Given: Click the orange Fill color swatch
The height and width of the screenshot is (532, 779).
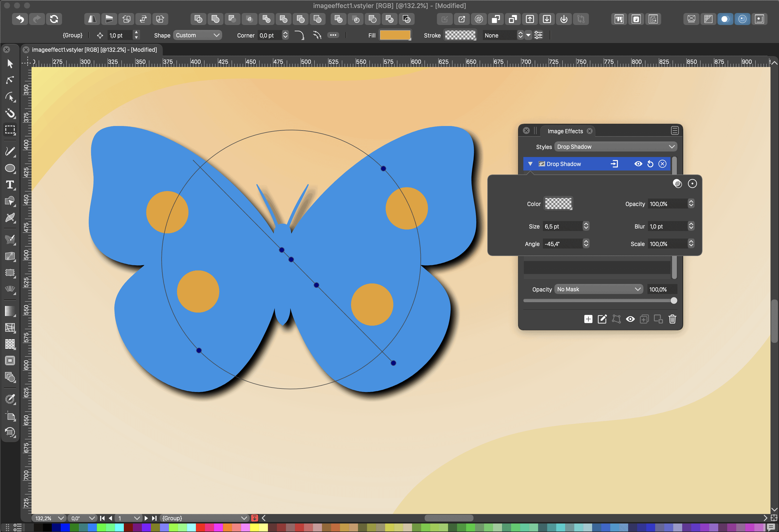Looking at the screenshot, I should (395, 35).
